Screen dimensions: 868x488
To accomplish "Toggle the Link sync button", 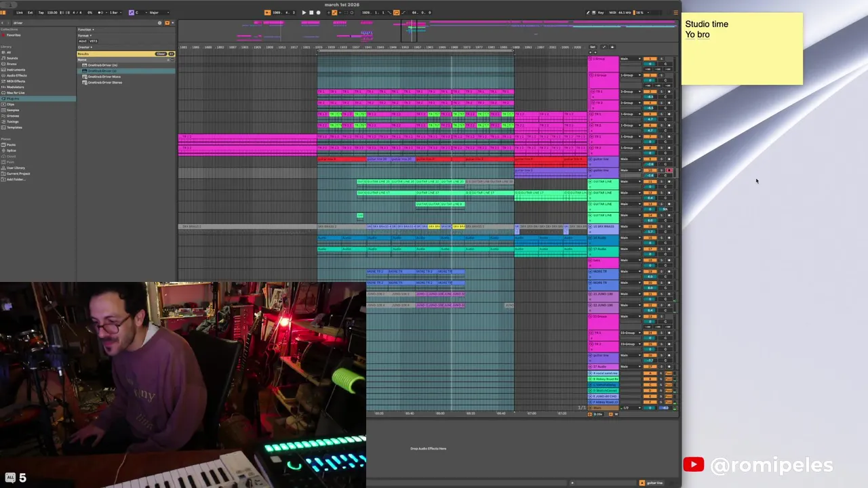I will coord(20,12).
